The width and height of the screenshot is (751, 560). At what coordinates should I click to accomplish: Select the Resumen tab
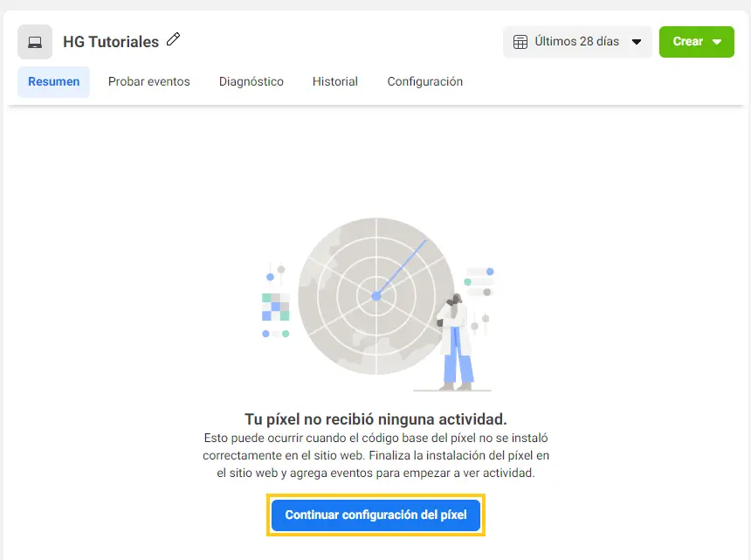pyautogui.click(x=53, y=81)
